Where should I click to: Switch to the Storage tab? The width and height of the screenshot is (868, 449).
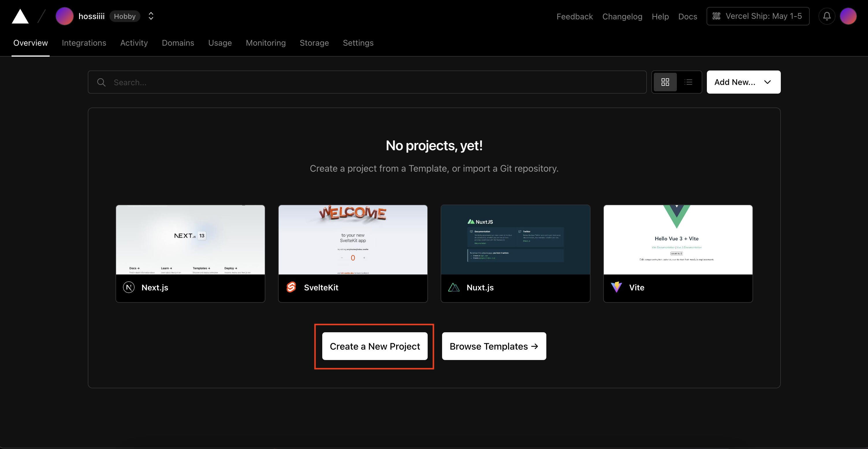click(314, 43)
